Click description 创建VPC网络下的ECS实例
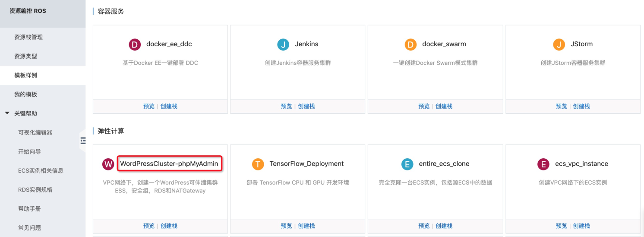The image size is (644, 237). [573, 183]
